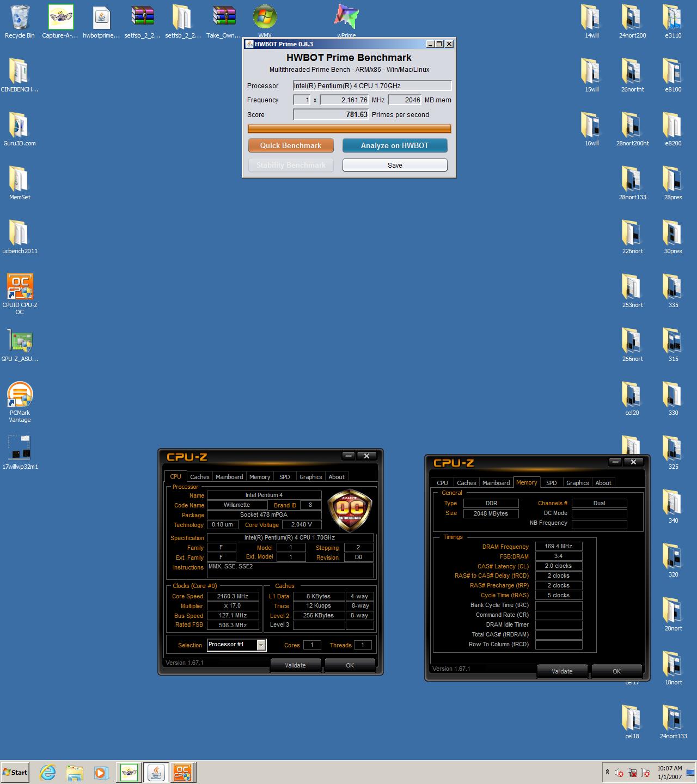This screenshot has height=784, width=697.
Task: Open the Take_Own archive icon
Action: 224,22
